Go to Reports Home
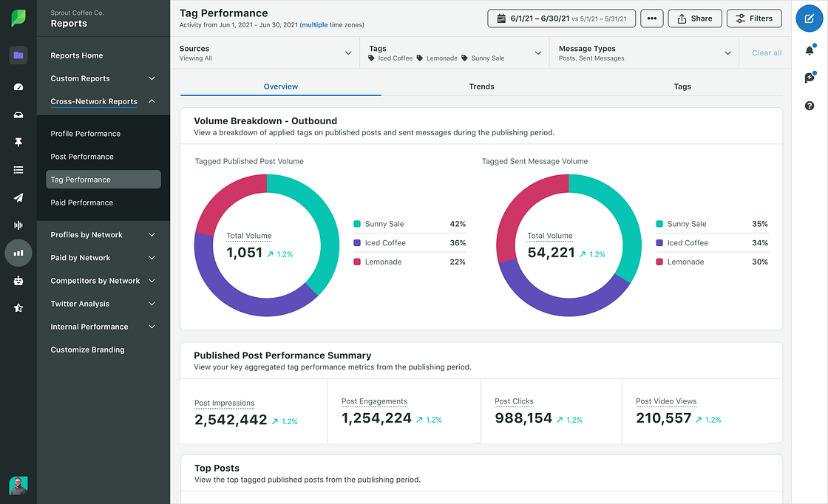The image size is (828, 504). 77,55
